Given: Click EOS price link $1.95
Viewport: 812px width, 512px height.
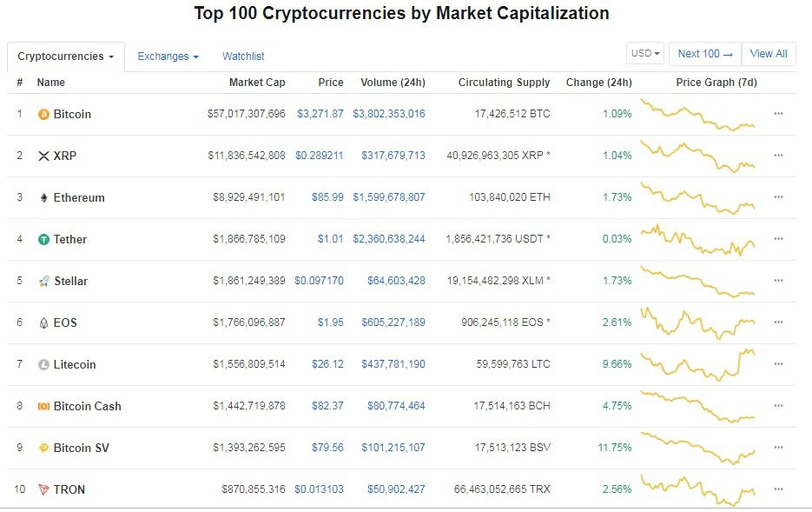Looking at the screenshot, I should point(332,322).
